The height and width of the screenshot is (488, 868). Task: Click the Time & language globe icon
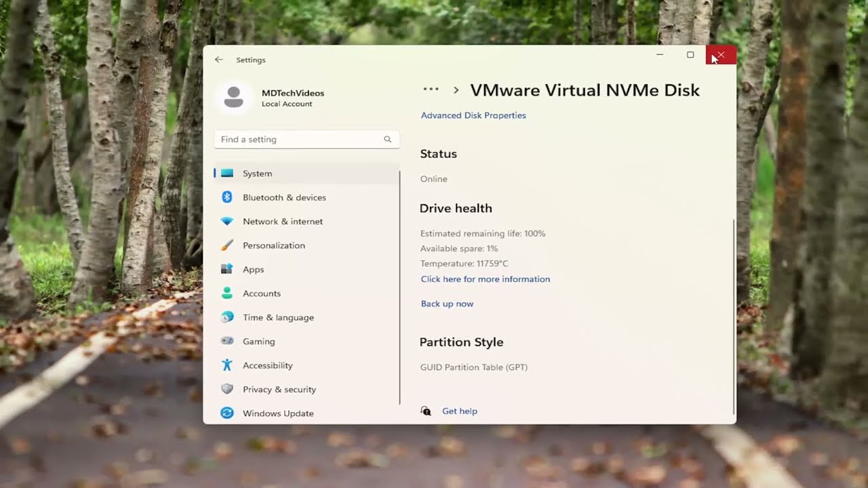point(227,317)
